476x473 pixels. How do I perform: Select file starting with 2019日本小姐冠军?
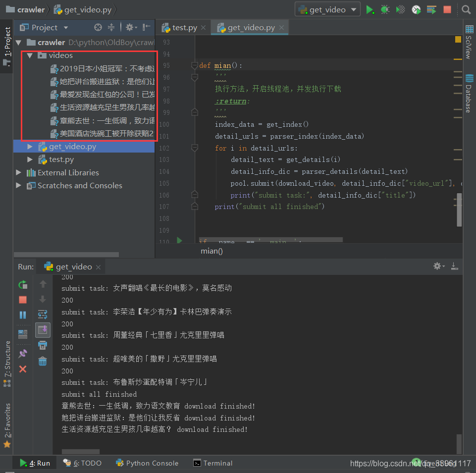pos(103,69)
